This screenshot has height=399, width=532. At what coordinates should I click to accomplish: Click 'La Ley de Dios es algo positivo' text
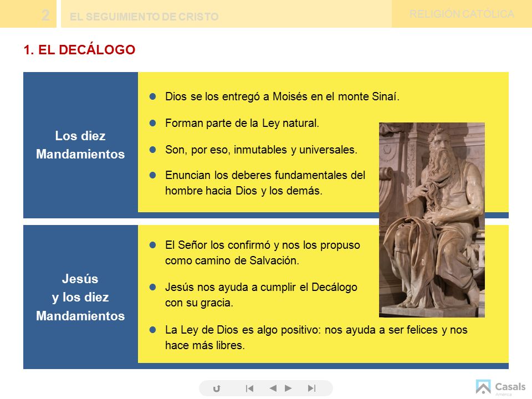coord(316,337)
